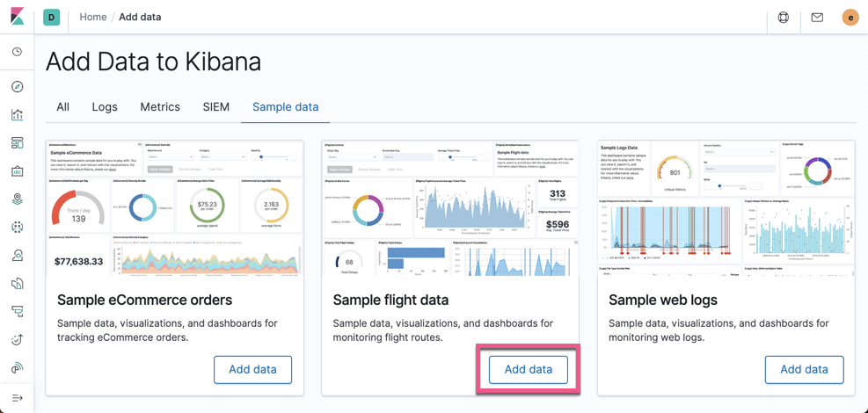Screen dimensions: 868x413
Task: Open Visualize chart icon in sidebar
Action: pos(18,115)
